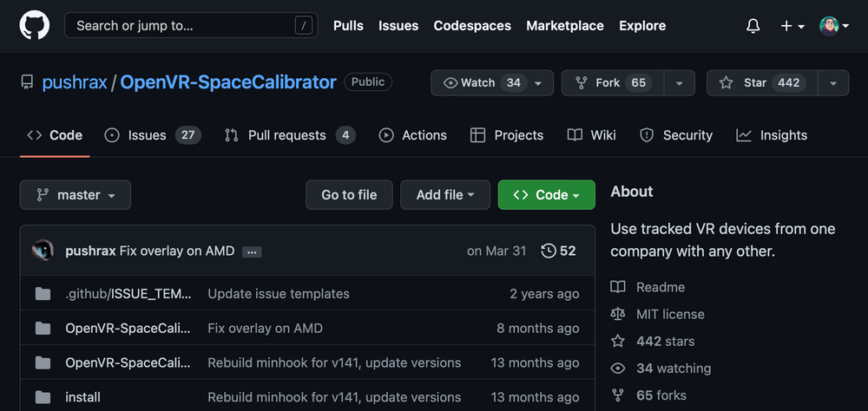Click the book icon next to Readme
The width and height of the screenshot is (868, 411).
(618, 287)
